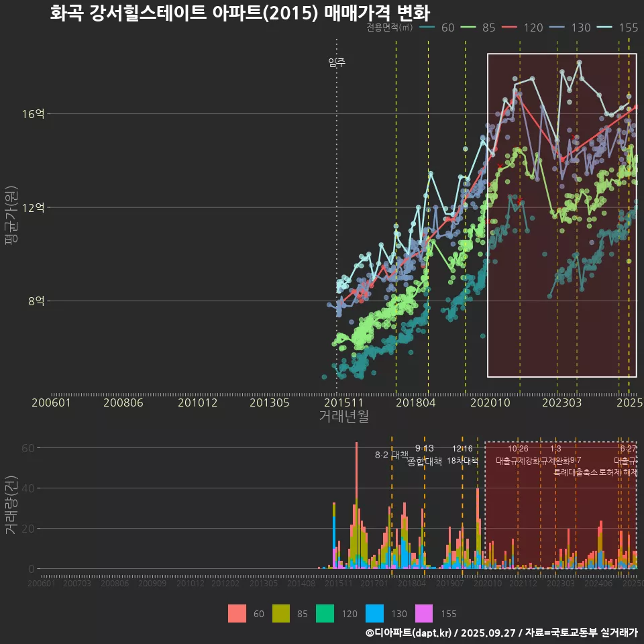Click the 거래년월 x-axis title
644x644 pixels.
(343, 417)
